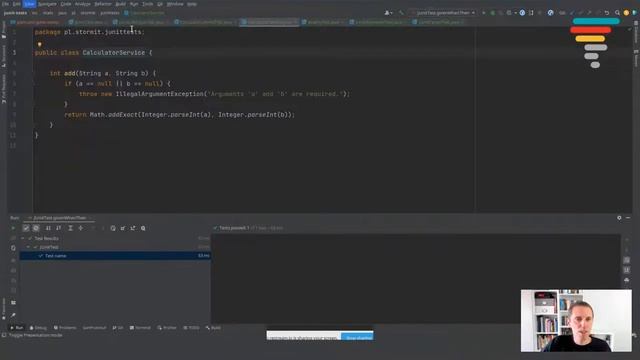
Task: Click the Pin Tab icon in the Run side strip
Action: [x=13, y=315]
